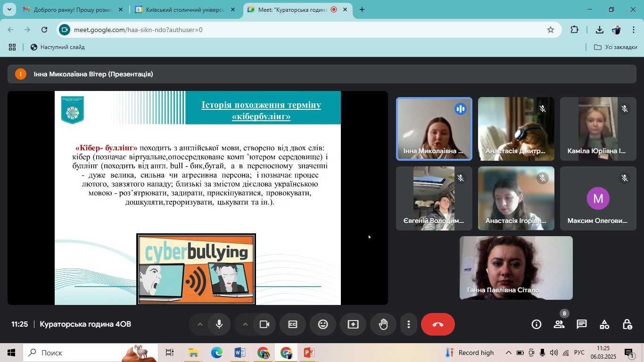Toggle the microphone on or off
The height and width of the screenshot is (362, 644).
[x=219, y=324]
